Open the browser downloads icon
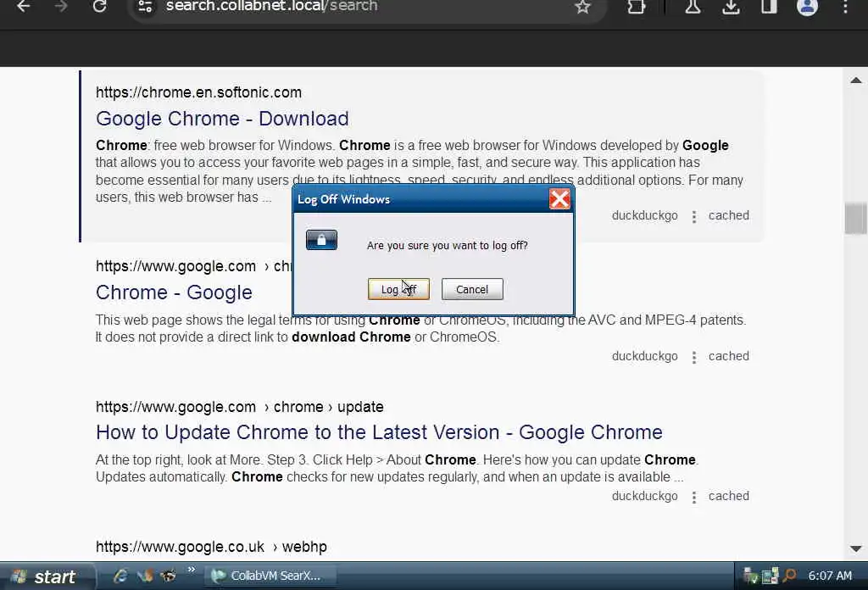This screenshot has height=590, width=868. pyautogui.click(x=731, y=7)
